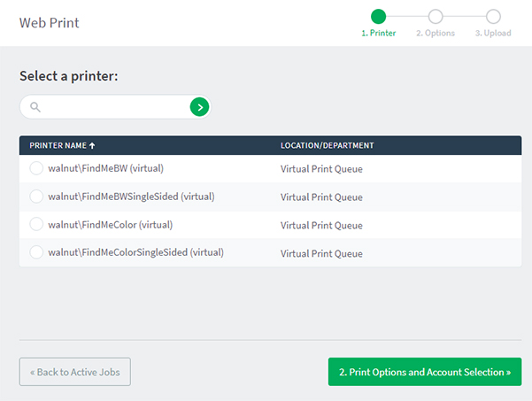Sort by the Printer Name column header
This screenshot has width=532, height=401.
click(57, 145)
